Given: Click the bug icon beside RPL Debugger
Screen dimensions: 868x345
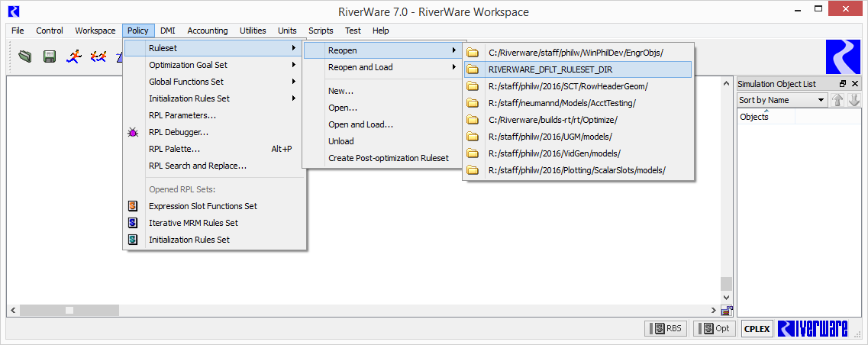Looking at the screenshot, I should click(x=133, y=132).
